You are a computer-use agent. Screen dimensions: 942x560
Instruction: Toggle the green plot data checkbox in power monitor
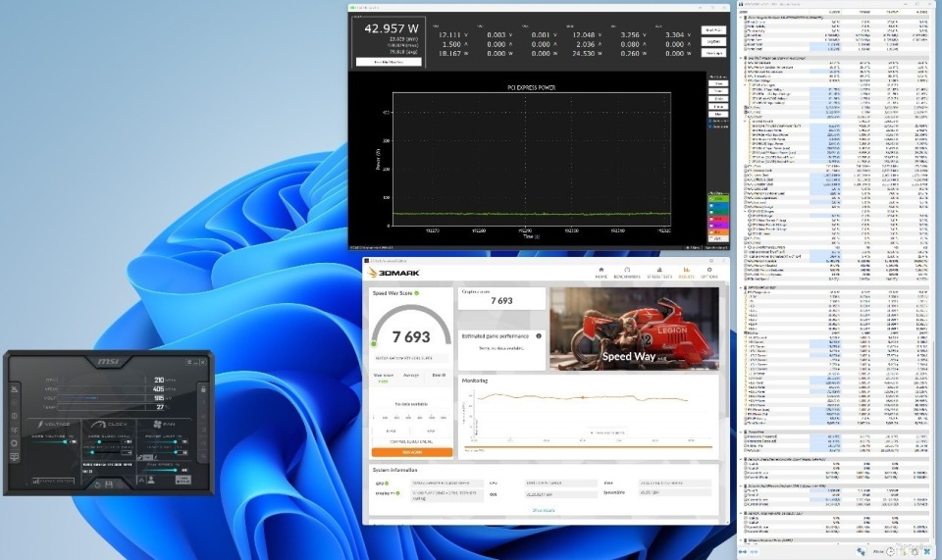click(711, 199)
